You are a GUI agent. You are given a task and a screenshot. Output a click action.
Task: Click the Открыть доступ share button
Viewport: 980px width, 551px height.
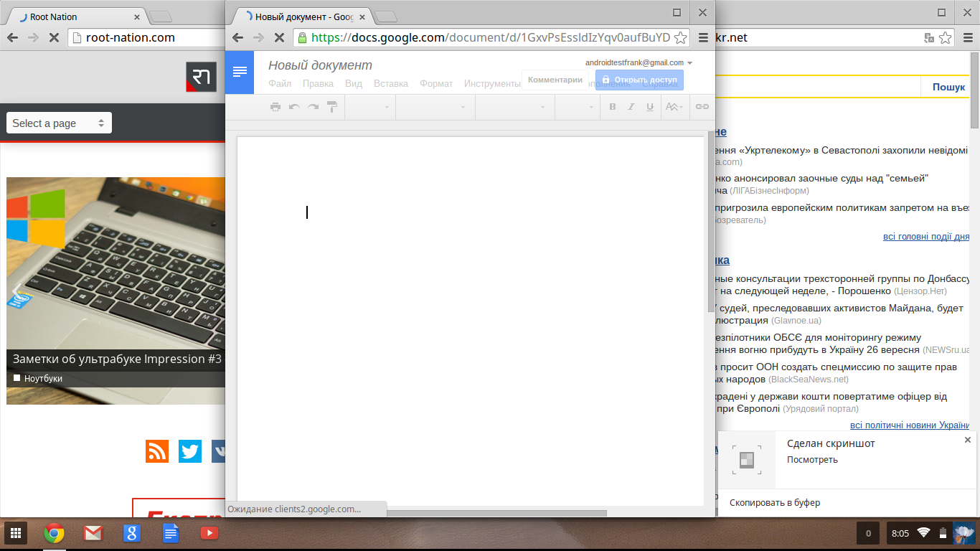tap(639, 80)
